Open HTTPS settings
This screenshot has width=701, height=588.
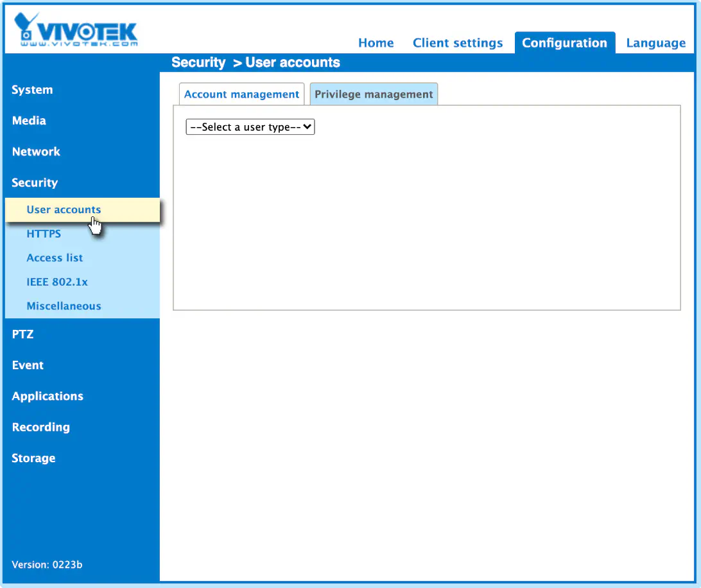pyautogui.click(x=44, y=234)
